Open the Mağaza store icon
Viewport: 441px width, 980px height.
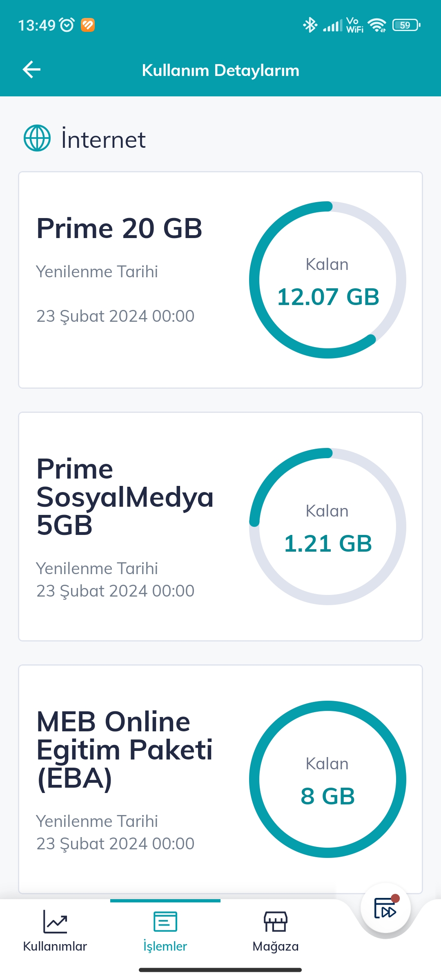(x=276, y=922)
